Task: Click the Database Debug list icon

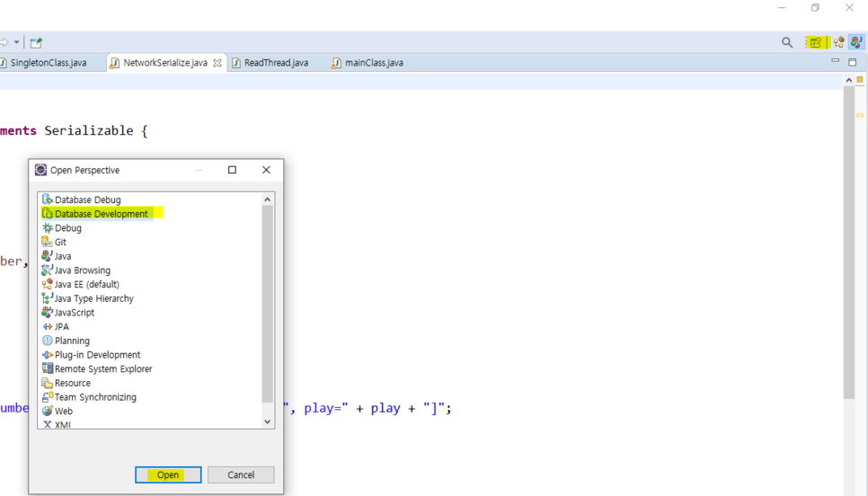Action: [x=48, y=199]
